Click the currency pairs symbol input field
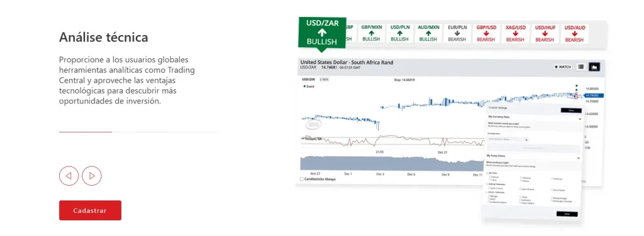Viewport: 644px width, 236px height. pos(508,140)
